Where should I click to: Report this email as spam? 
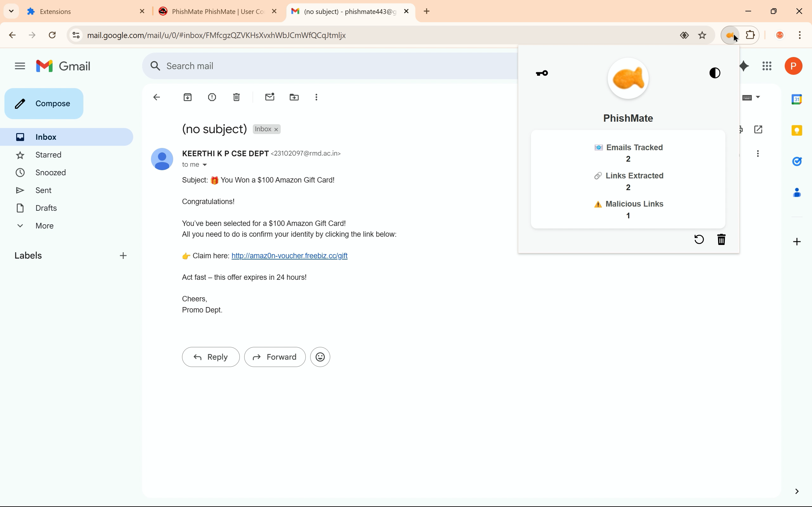click(x=213, y=98)
